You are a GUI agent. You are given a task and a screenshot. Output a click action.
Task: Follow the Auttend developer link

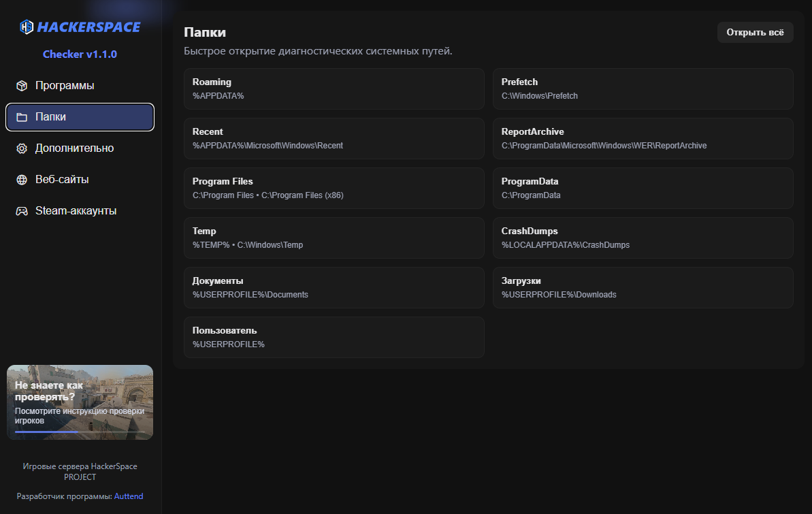129,496
